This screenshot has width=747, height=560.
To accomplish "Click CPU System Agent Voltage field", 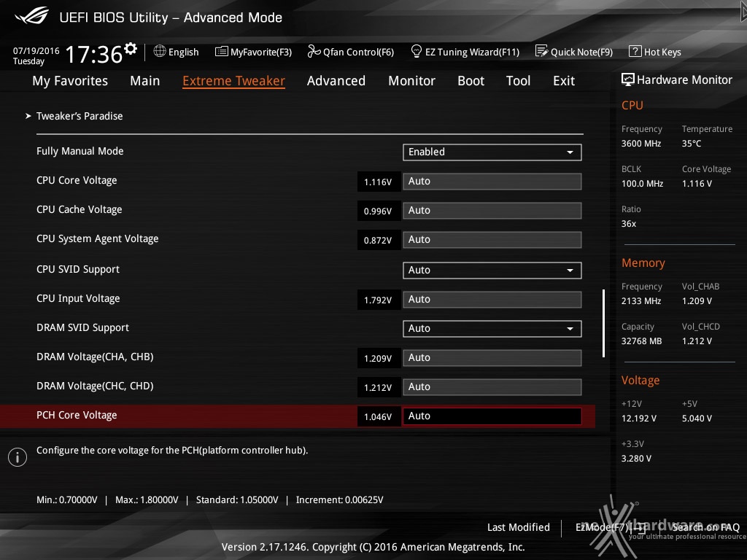I will point(492,240).
